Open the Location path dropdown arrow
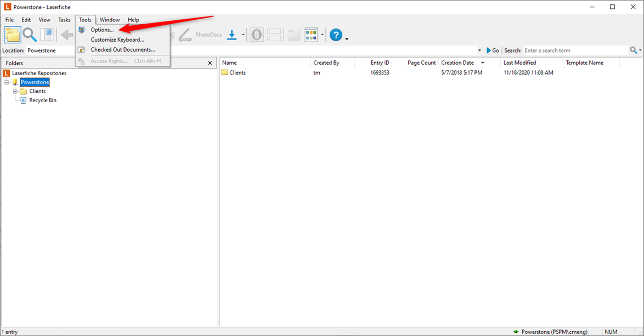644x336 pixels. pyautogui.click(x=479, y=50)
